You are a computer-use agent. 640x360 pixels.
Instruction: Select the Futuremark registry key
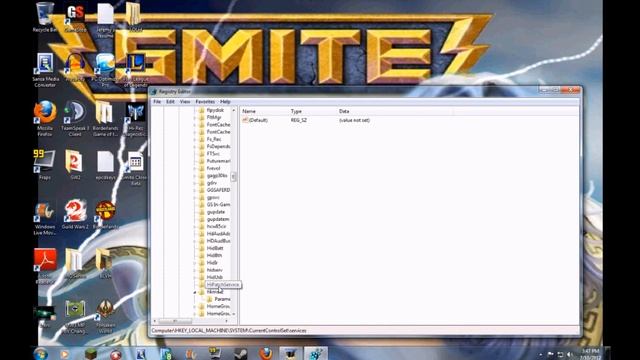218,161
